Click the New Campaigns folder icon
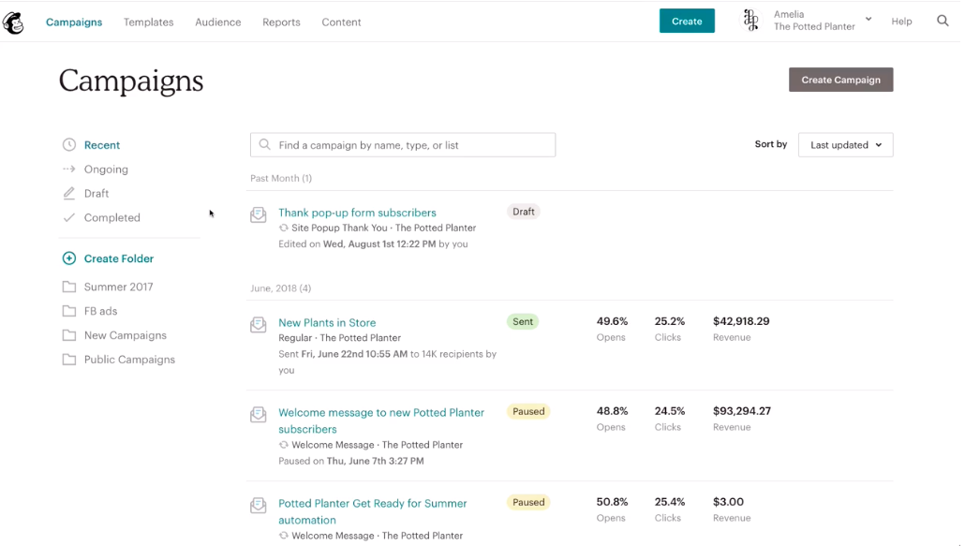The width and height of the screenshot is (965, 560). pos(69,335)
